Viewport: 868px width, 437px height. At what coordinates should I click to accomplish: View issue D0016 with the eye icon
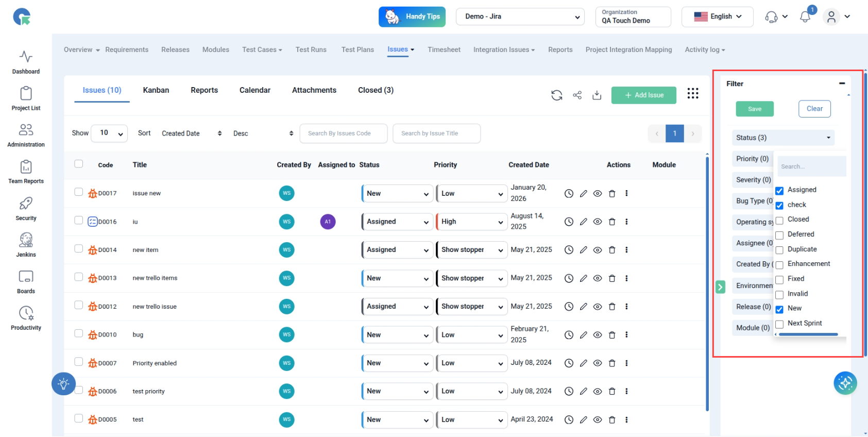click(x=598, y=222)
